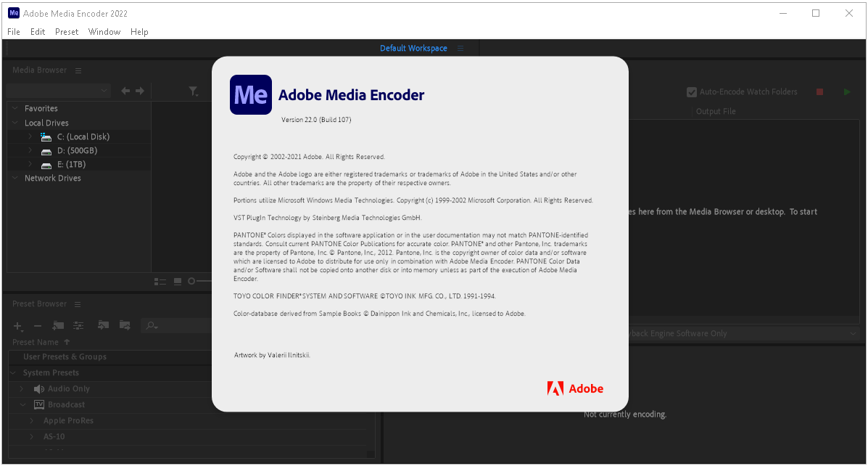Open the renderer engine dropdown
Image resolution: width=868 pixels, height=466 pixels.
[x=743, y=334]
